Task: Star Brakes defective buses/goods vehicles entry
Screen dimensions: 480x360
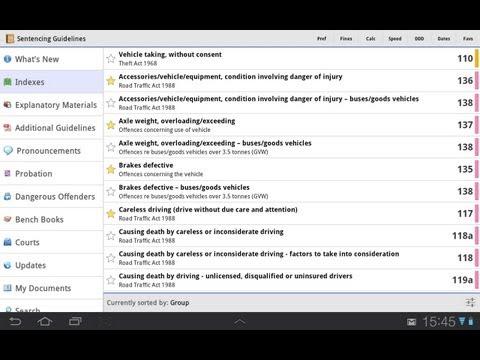Action: click(111, 192)
